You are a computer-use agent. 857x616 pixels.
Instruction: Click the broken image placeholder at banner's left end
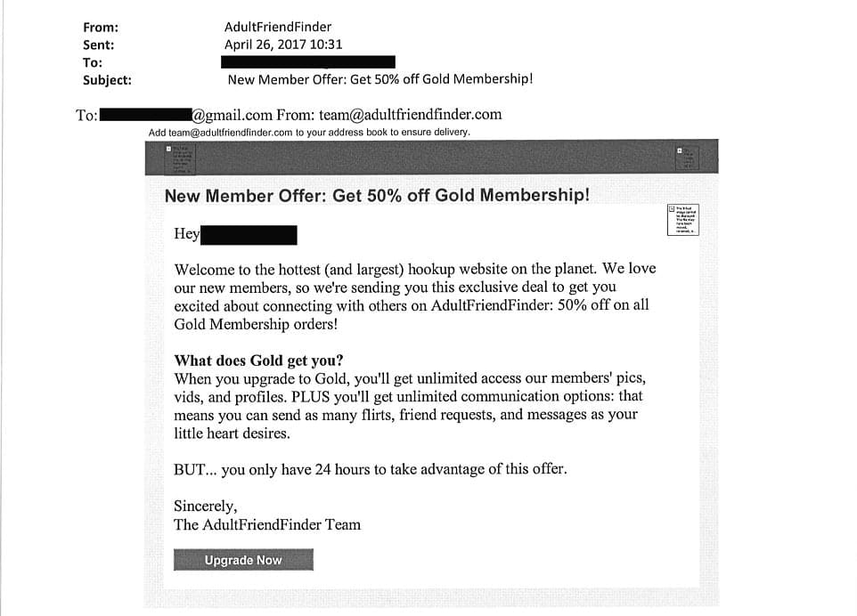click(183, 158)
